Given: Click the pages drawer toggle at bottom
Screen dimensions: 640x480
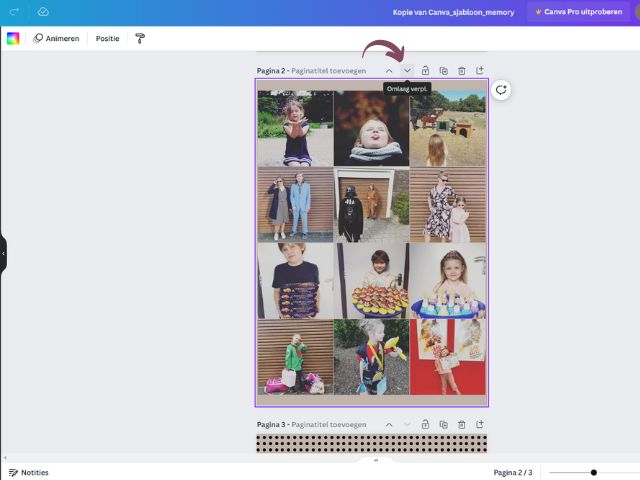Looking at the screenshot, I should point(376,460).
